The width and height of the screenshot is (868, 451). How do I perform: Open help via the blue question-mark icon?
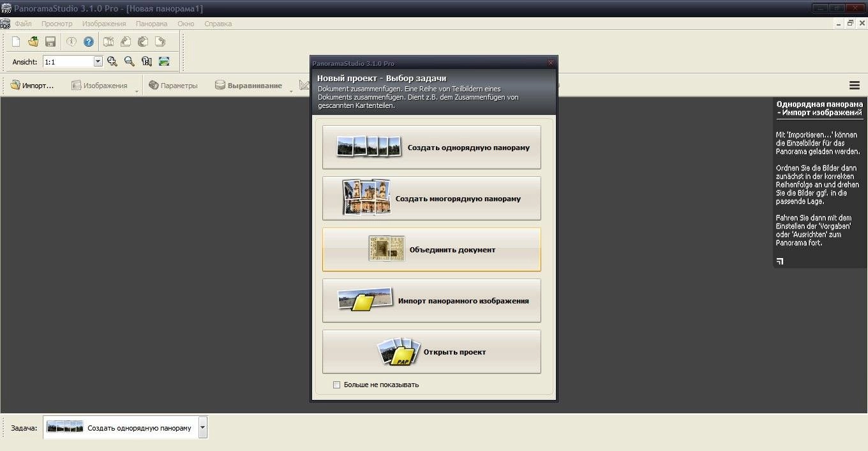(x=89, y=42)
